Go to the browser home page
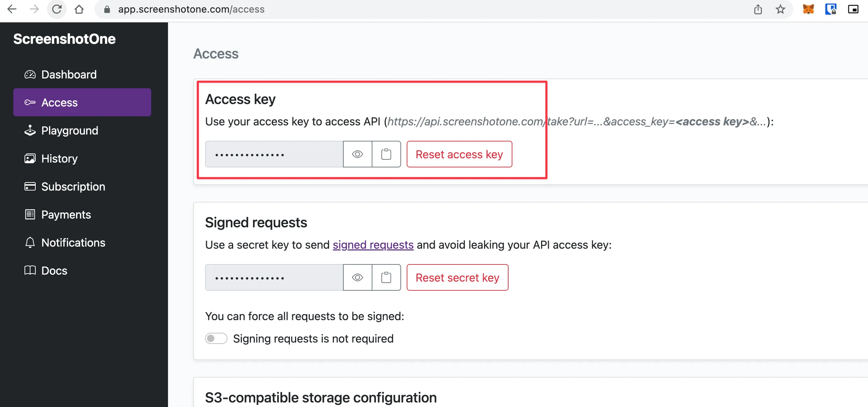 point(79,9)
